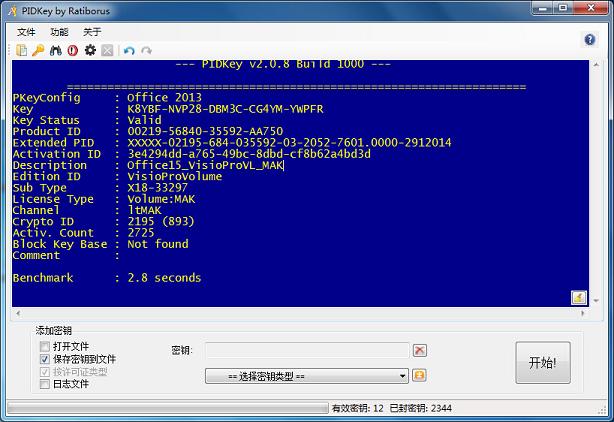Click the Extended PID value text
This screenshot has height=422, width=614.
point(289,142)
